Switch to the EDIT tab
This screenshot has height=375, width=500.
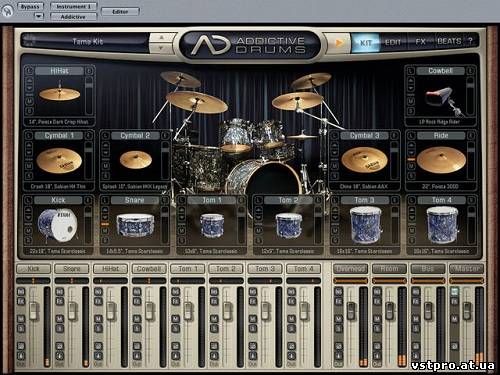(393, 42)
